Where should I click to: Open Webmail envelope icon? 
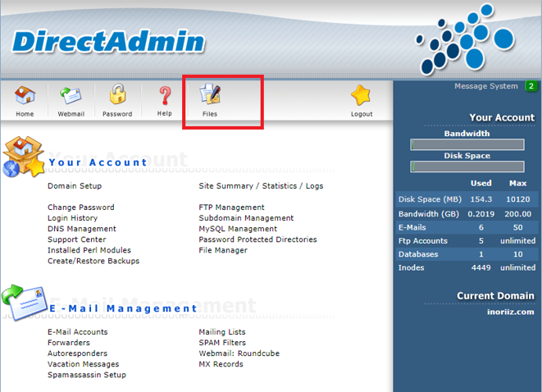click(x=71, y=95)
